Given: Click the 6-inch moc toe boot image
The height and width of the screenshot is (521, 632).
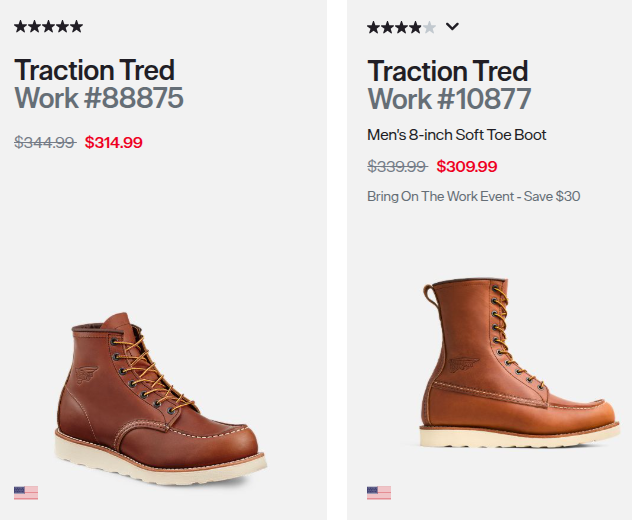Looking at the screenshot, I should [160, 398].
